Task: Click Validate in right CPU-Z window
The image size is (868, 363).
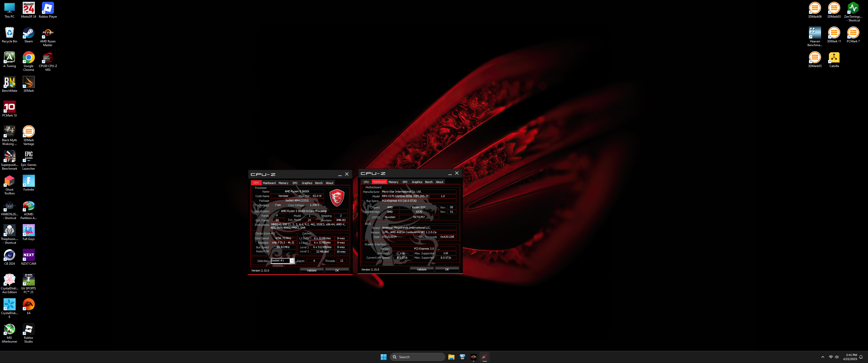Action: tap(422, 269)
